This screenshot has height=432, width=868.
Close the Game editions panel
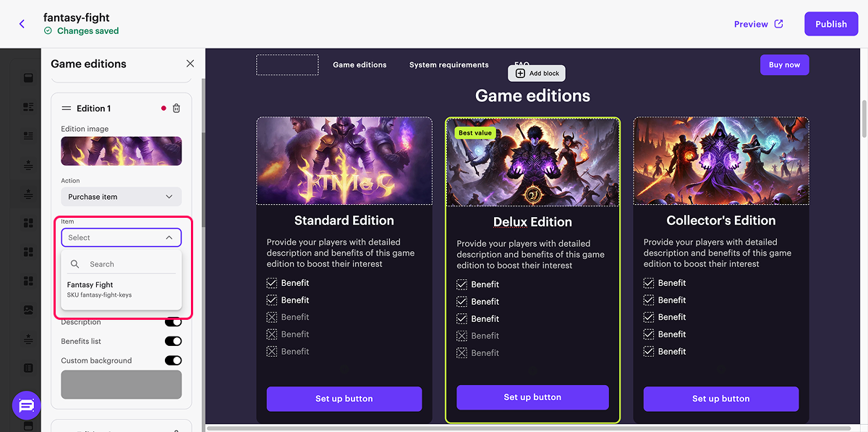pos(190,64)
